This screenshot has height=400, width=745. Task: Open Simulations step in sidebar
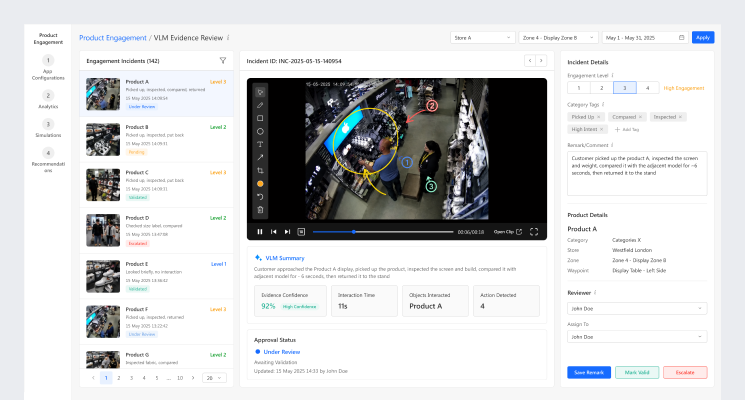pos(48,129)
